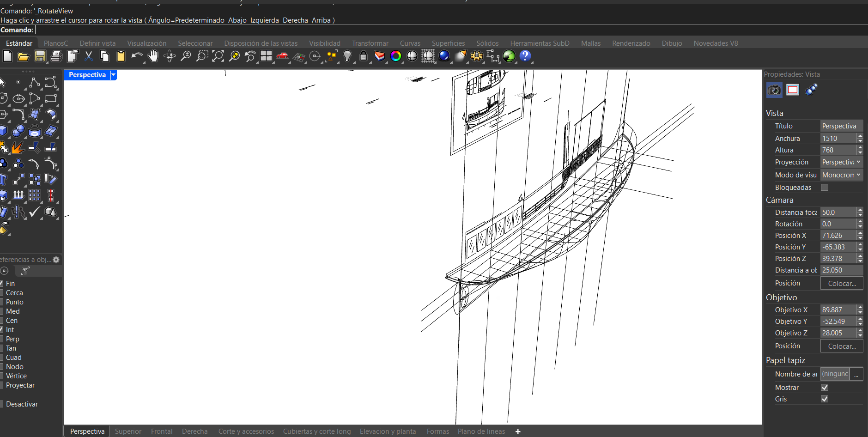The height and width of the screenshot is (437, 868).
Task: Click the checkmark Check objects icon
Action: click(35, 212)
